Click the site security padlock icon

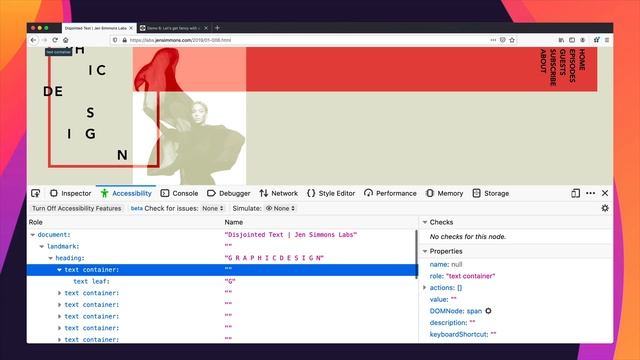(124, 40)
